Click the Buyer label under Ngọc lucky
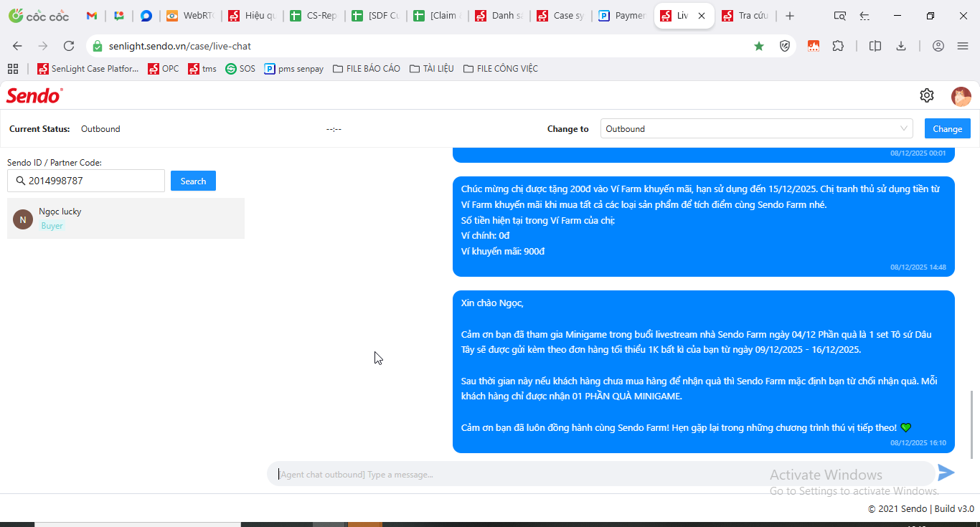 52,226
